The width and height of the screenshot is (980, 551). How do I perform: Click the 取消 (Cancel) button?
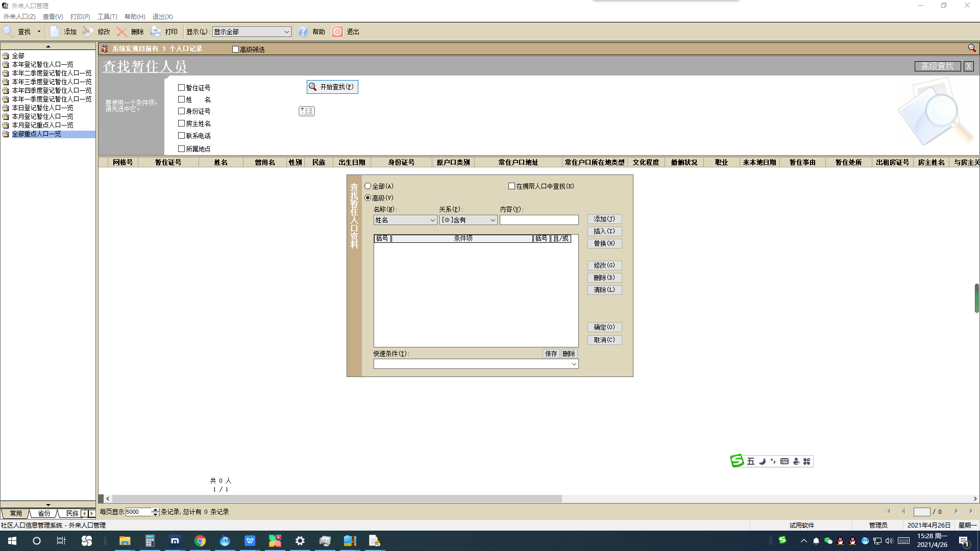tap(604, 339)
